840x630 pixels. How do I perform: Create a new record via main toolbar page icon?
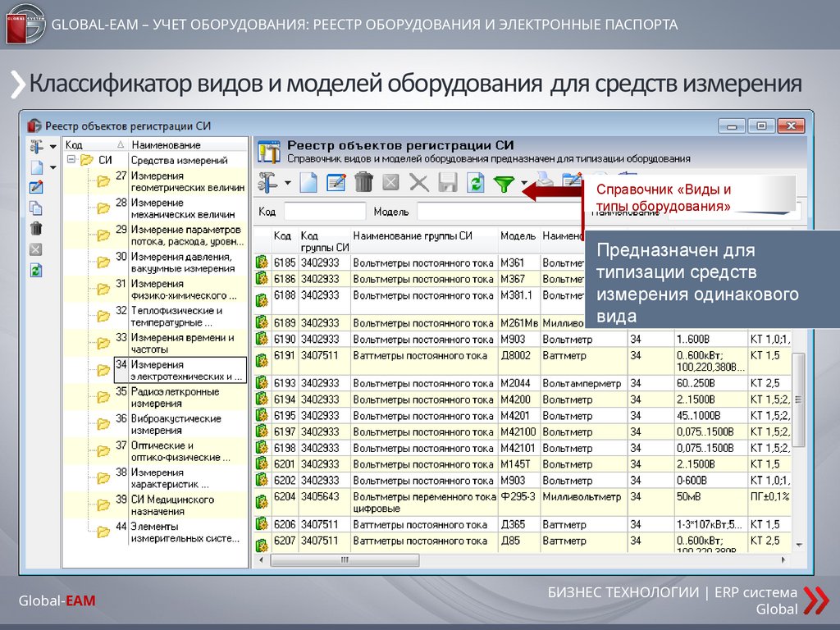pos(308,183)
